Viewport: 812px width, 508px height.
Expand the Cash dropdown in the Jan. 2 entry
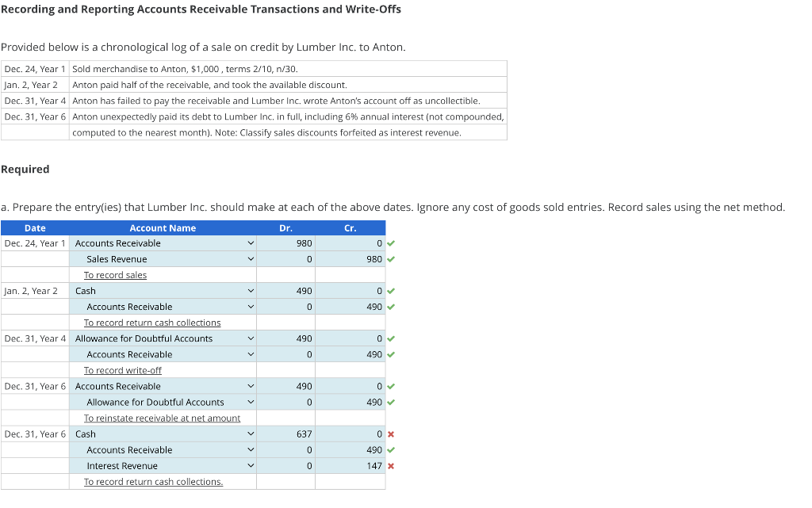tap(251, 291)
